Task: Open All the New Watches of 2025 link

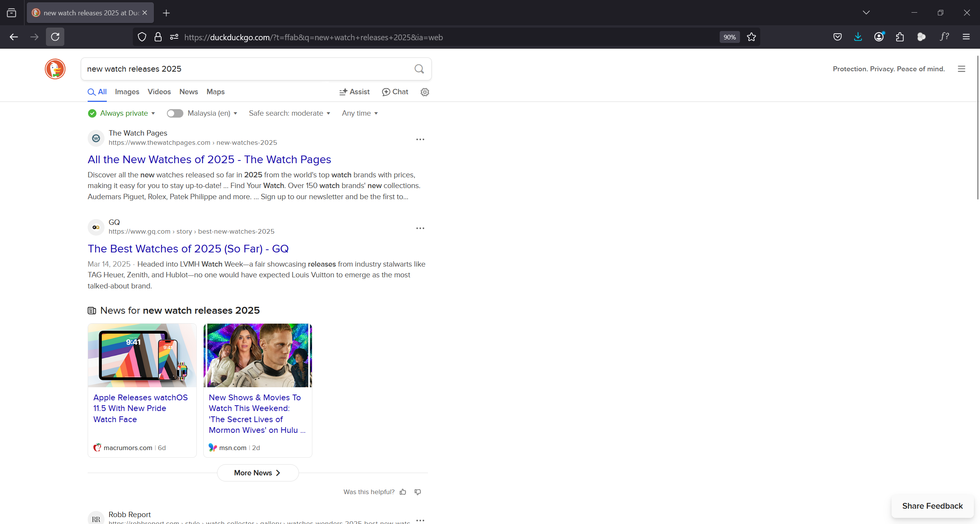Action: (x=209, y=159)
